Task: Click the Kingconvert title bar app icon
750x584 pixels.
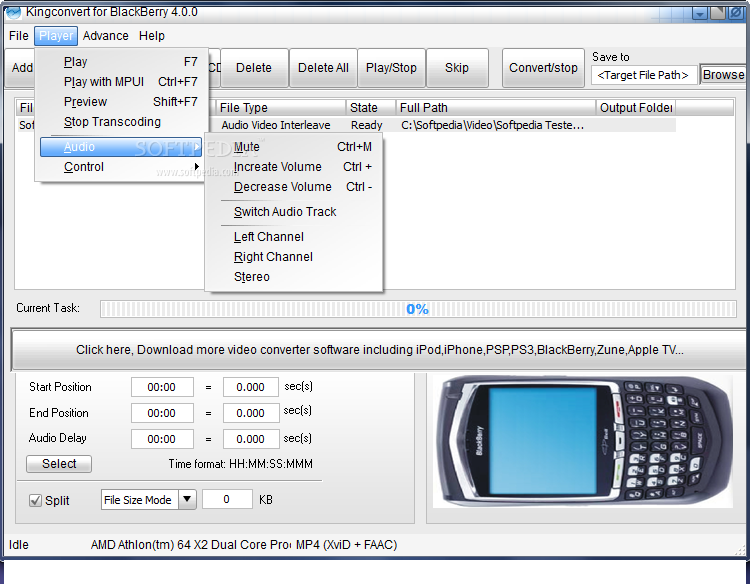Action: pos(13,12)
